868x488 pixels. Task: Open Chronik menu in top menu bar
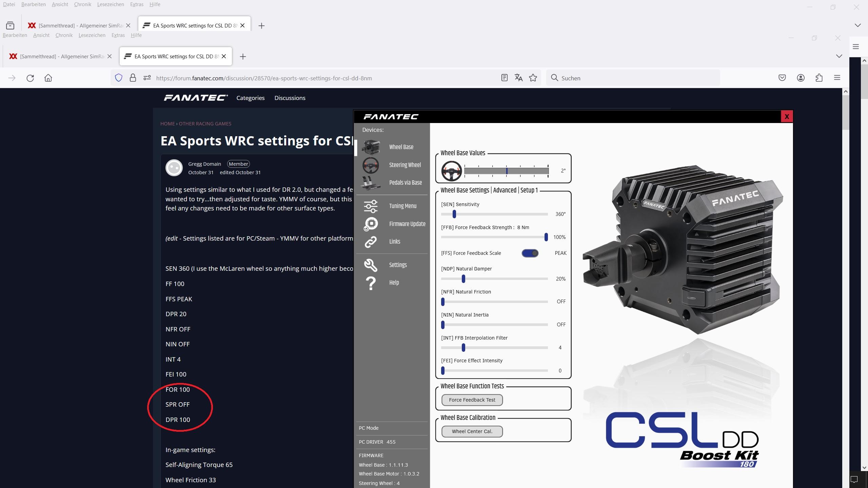coord(82,4)
